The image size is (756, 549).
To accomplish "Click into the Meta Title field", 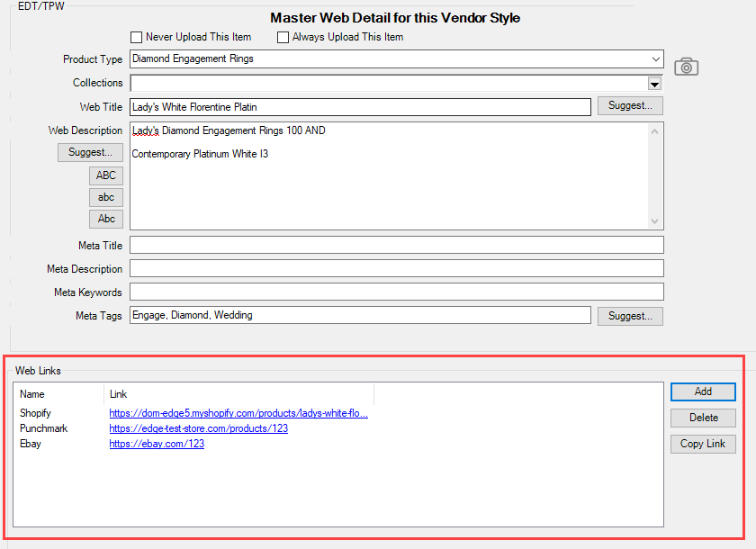I will (x=396, y=246).
